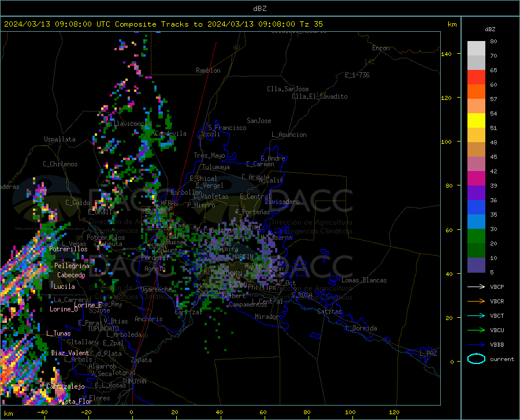The height and width of the screenshot is (420, 520).
Task: Select the light gray 70-80 dBZ swatch
Action: click(476, 49)
